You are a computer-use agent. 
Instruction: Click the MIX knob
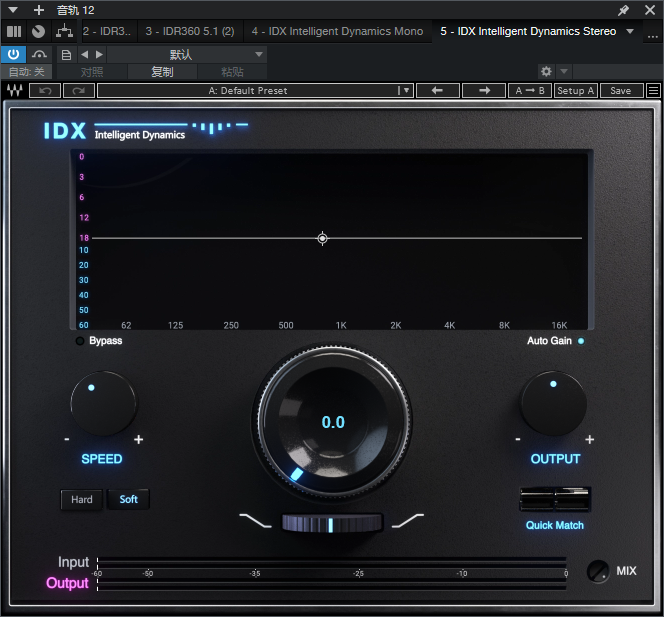pos(598,571)
